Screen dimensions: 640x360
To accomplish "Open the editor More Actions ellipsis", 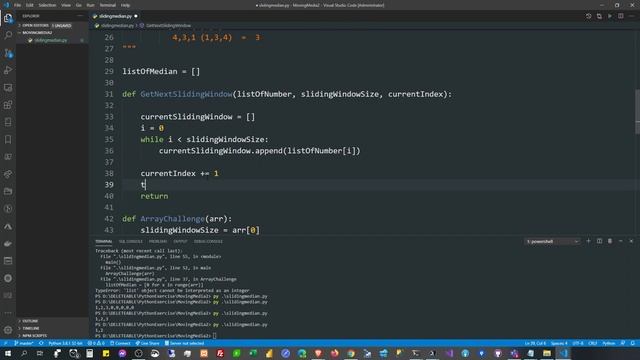I will click(x=631, y=16).
